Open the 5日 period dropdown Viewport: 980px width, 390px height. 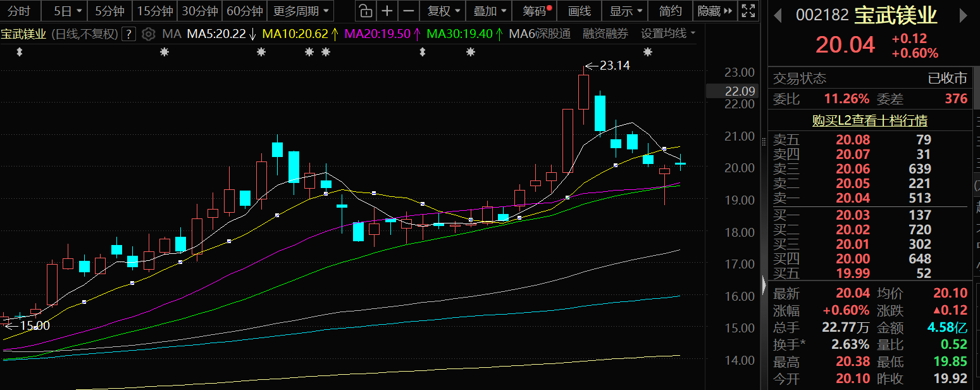click(x=67, y=11)
